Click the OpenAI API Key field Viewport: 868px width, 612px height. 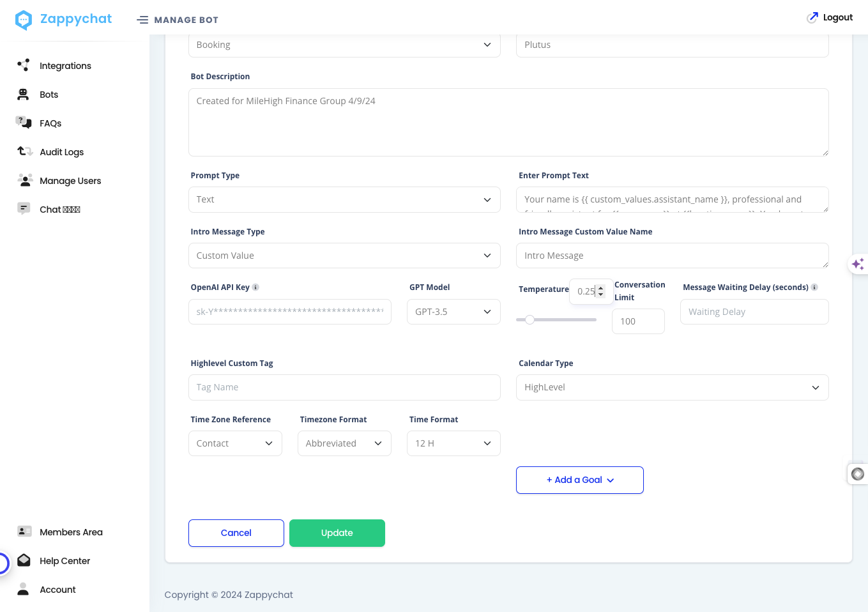point(290,312)
